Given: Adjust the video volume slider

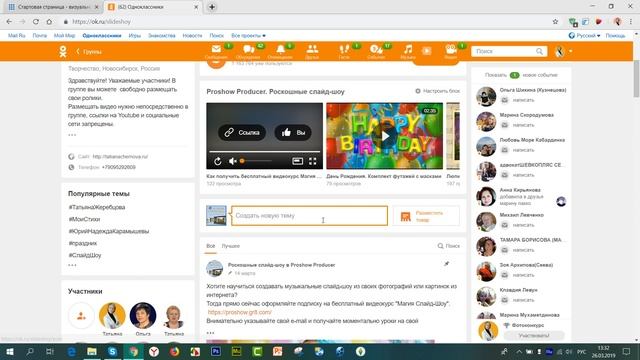Looking at the screenshot, I should [x=256, y=161].
